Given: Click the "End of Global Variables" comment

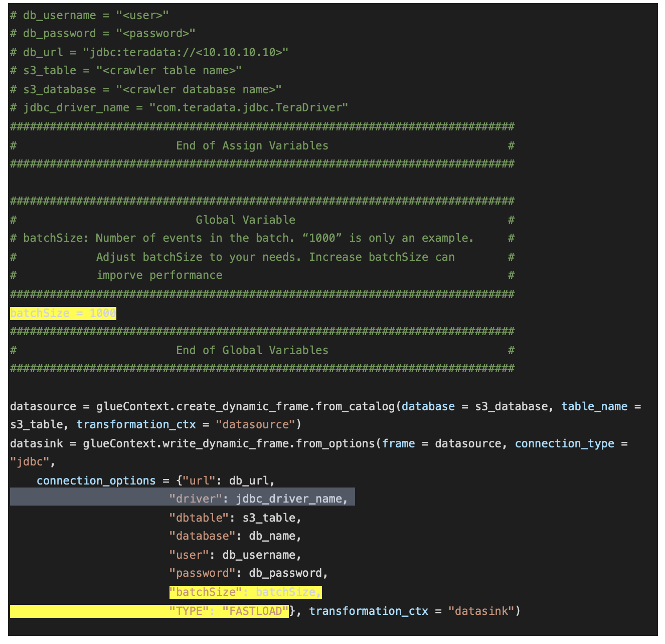Looking at the screenshot, I should pyautogui.click(x=252, y=351).
